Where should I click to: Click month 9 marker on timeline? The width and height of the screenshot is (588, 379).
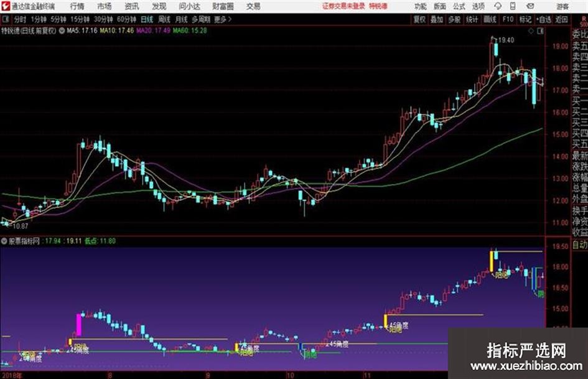tap(207, 375)
